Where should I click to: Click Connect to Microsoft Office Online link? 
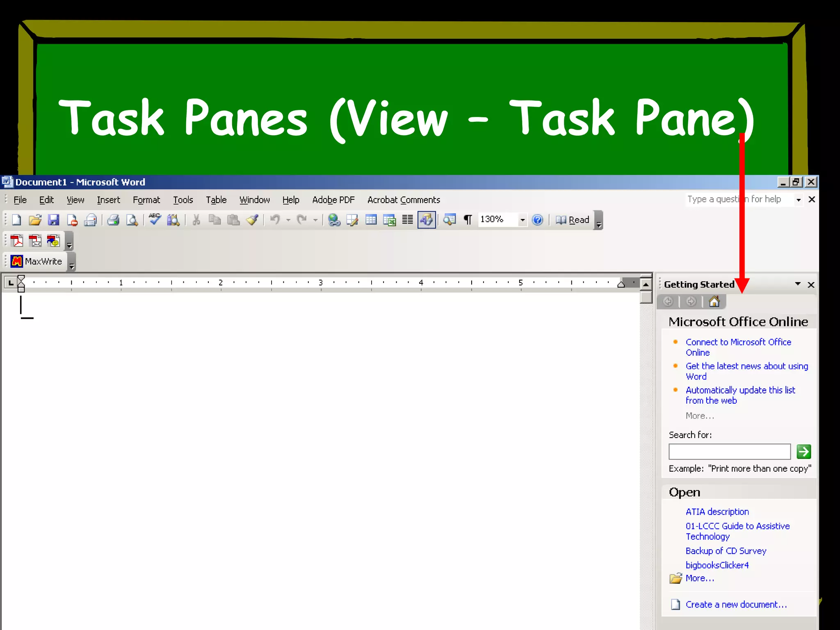coord(738,347)
